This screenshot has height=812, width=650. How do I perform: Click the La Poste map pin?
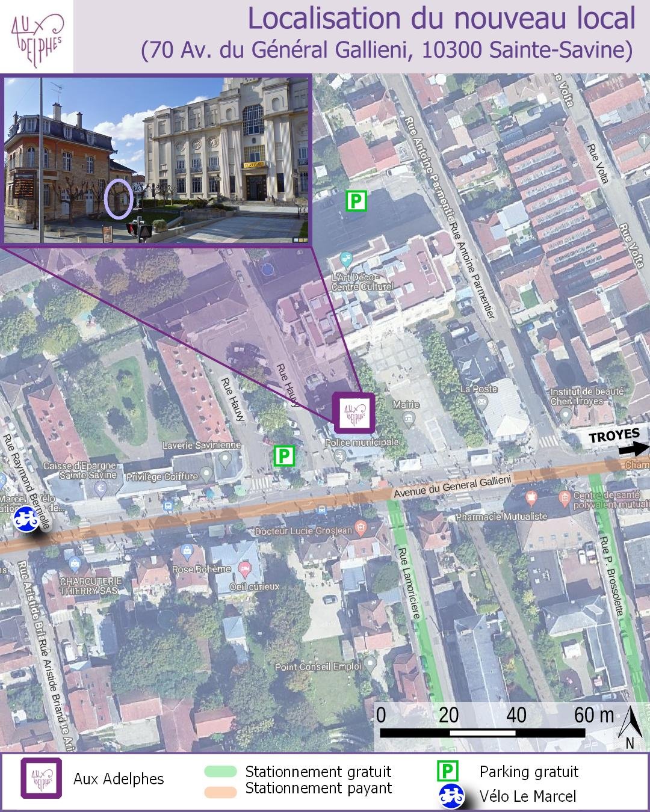pos(480,402)
